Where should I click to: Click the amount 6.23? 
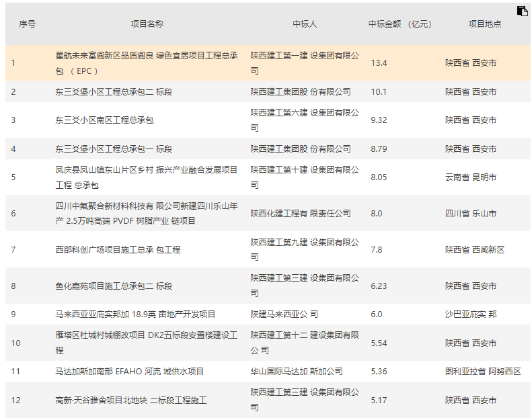[x=379, y=286]
